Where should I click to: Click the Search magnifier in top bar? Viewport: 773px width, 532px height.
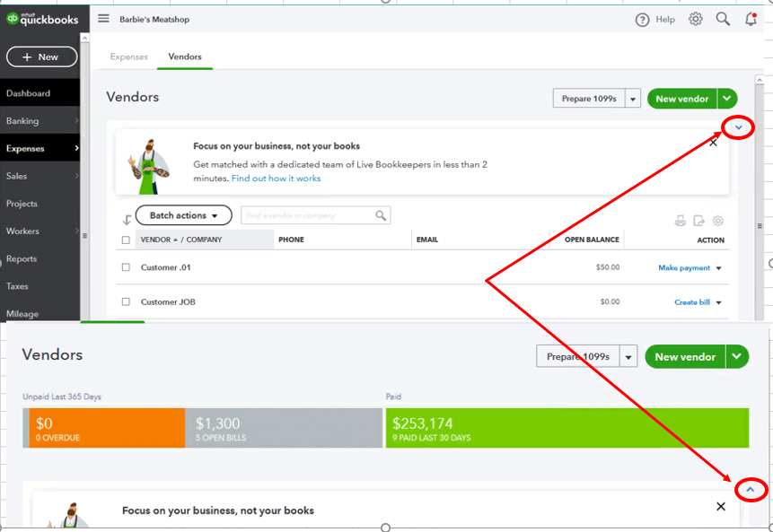click(723, 19)
